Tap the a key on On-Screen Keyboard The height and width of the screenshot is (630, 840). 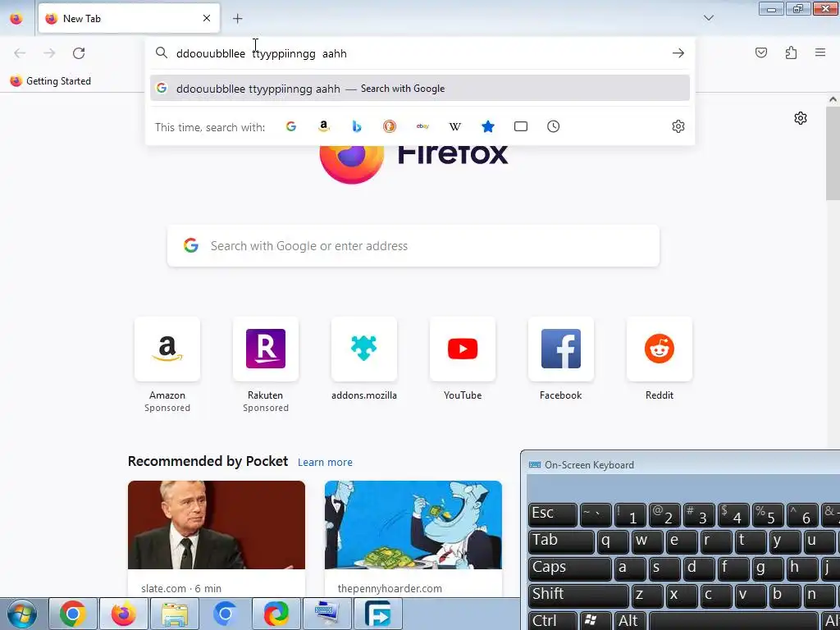(629, 568)
